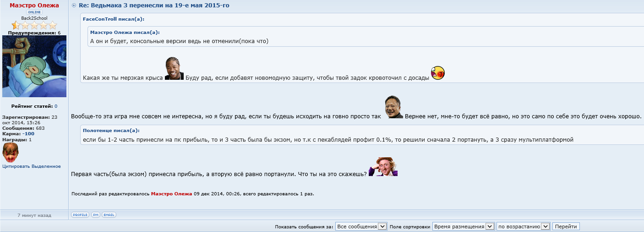Viewport: 644px width, 232px height.
Task: Click the rank stars under Back2School
Action: (34, 25)
